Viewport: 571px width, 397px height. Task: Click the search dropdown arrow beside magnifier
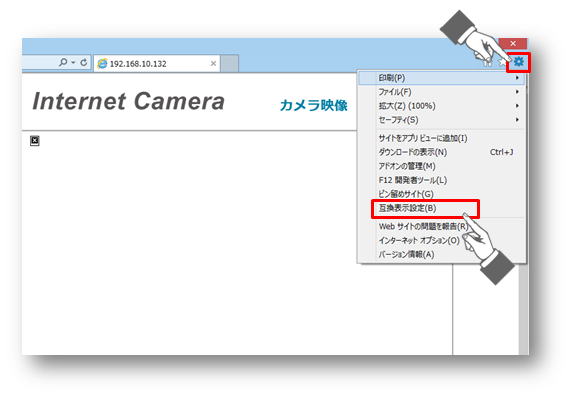click(73, 63)
